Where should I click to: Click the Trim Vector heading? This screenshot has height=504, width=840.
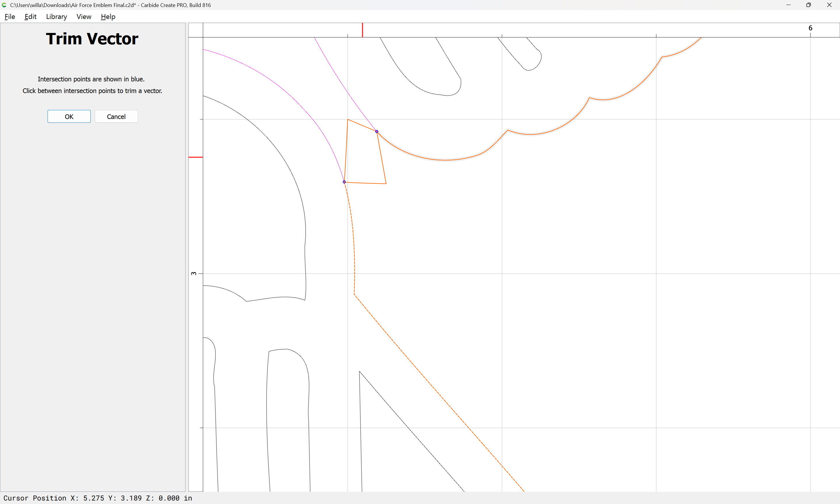92,39
